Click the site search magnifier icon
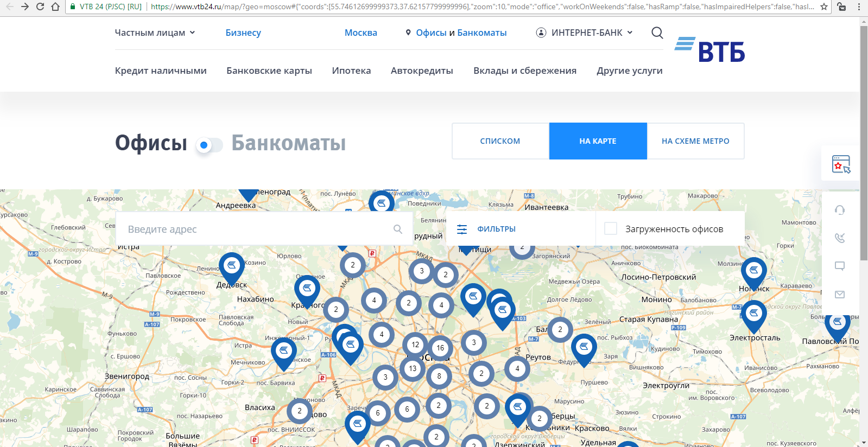 point(657,33)
